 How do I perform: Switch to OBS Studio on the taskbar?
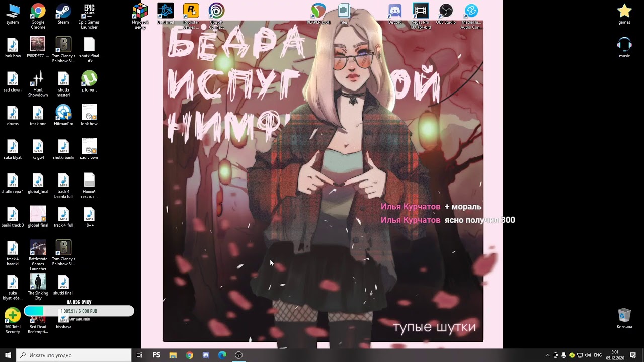coord(239,355)
